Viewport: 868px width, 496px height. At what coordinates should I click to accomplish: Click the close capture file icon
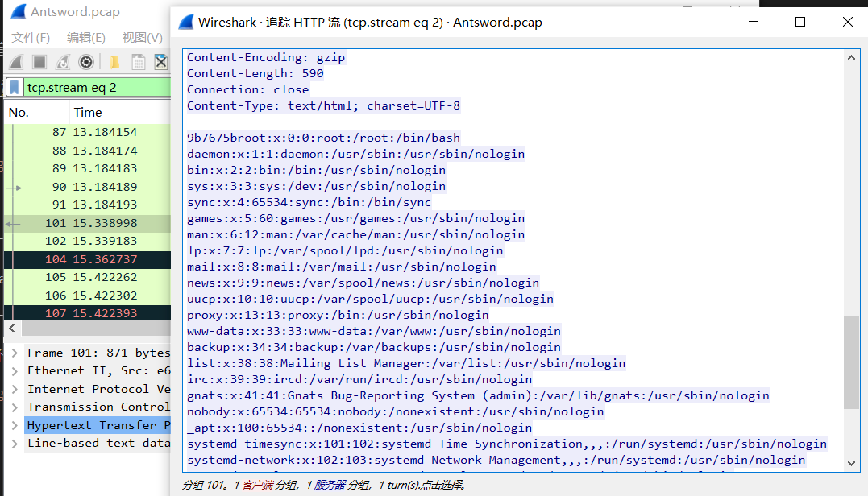pyautogui.click(x=161, y=62)
